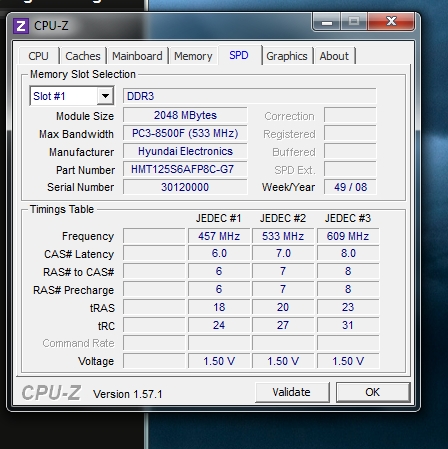Image resolution: width=448 pixels, height=449 pixels.
Task: Switch to the CPU tab
Action: [x=39, y=56]
